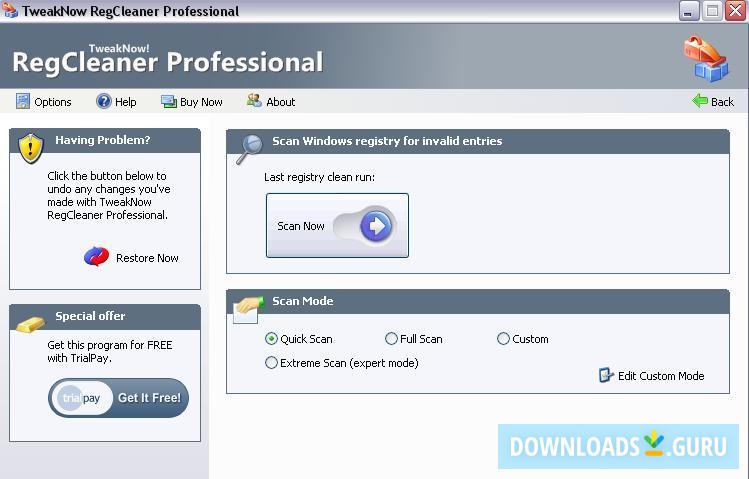Open the Edit Custom Mode link text
Screen dimensions: 749x479
tap(661, 376)
